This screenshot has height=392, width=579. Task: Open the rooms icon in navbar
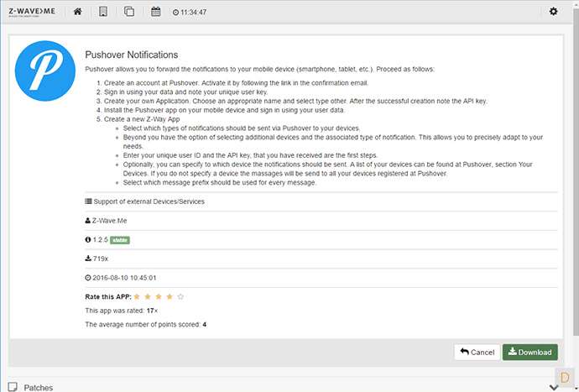(103, 12)
